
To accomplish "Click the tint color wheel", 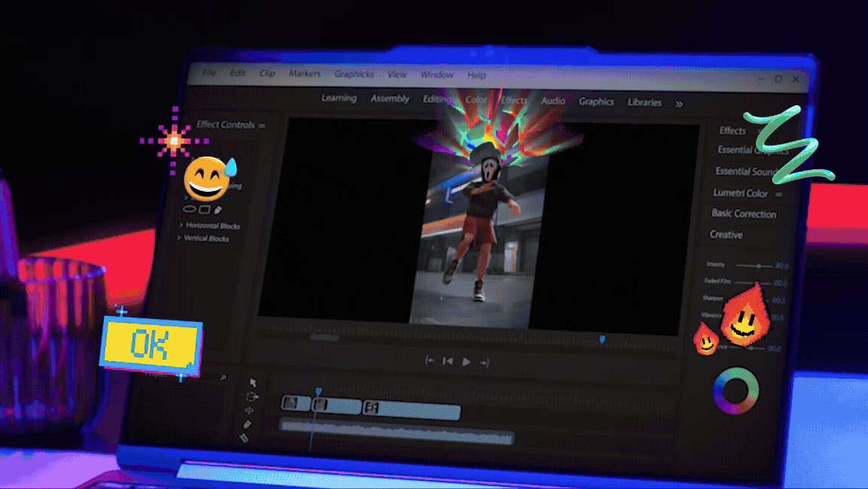I will 736,390.
